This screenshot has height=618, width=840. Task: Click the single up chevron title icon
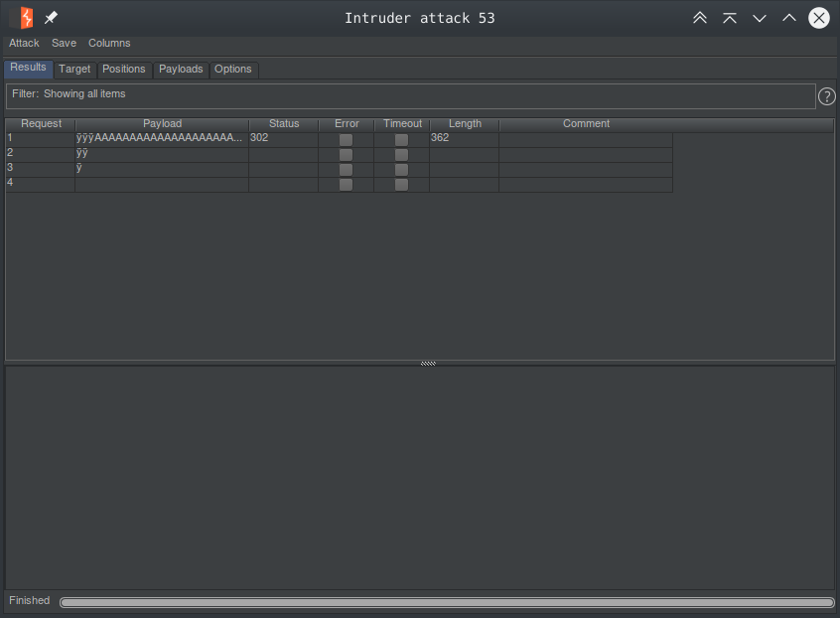tap(789, 18)
